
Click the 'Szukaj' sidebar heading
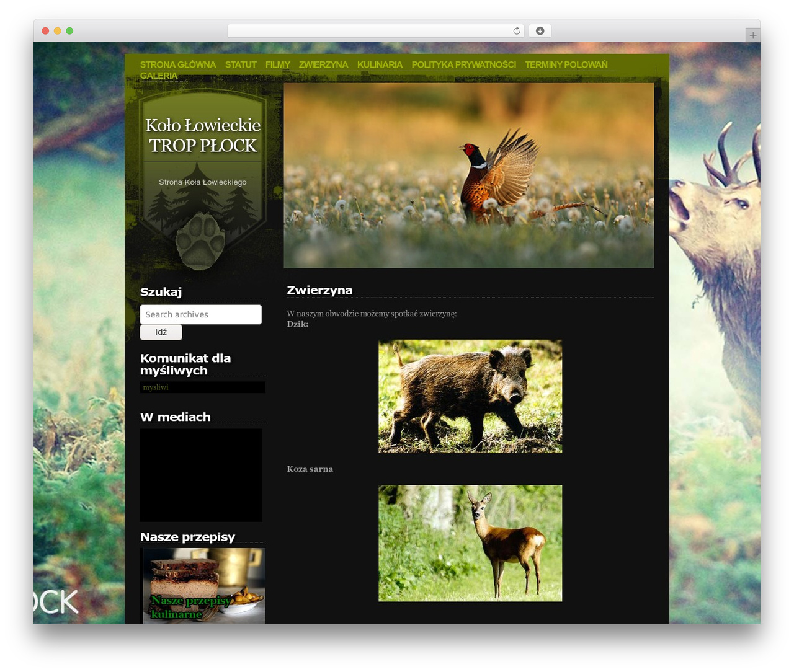click(x=161, y=292)
